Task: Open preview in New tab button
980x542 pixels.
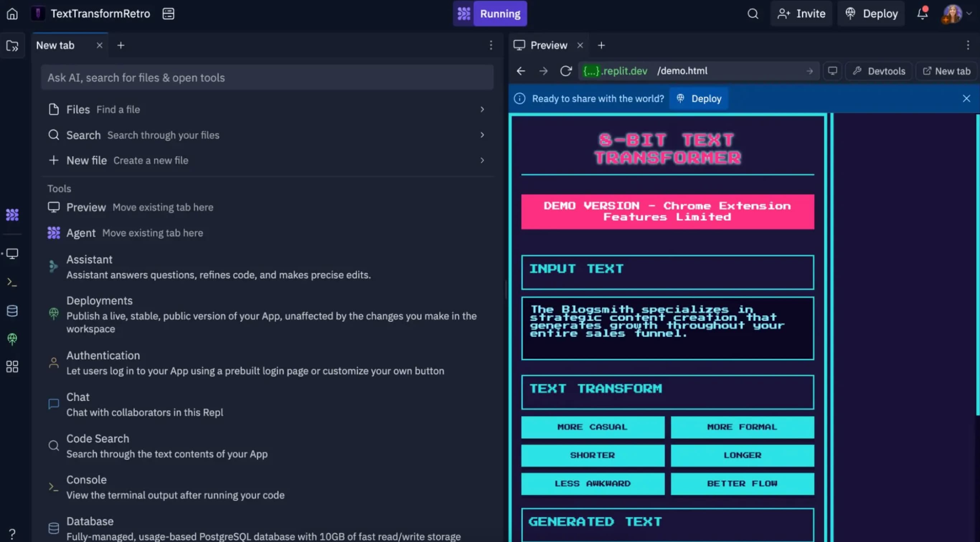Action: coord(947,71)
